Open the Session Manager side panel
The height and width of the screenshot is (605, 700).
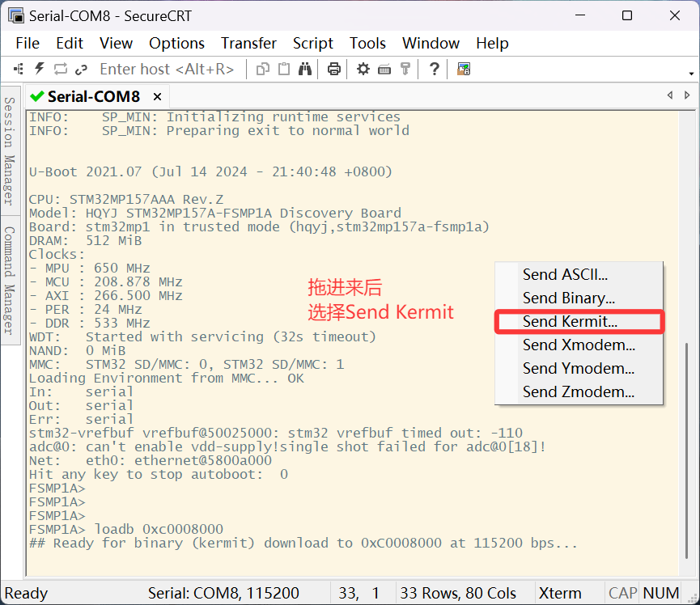pyautogui.click(x=10, y=150)
